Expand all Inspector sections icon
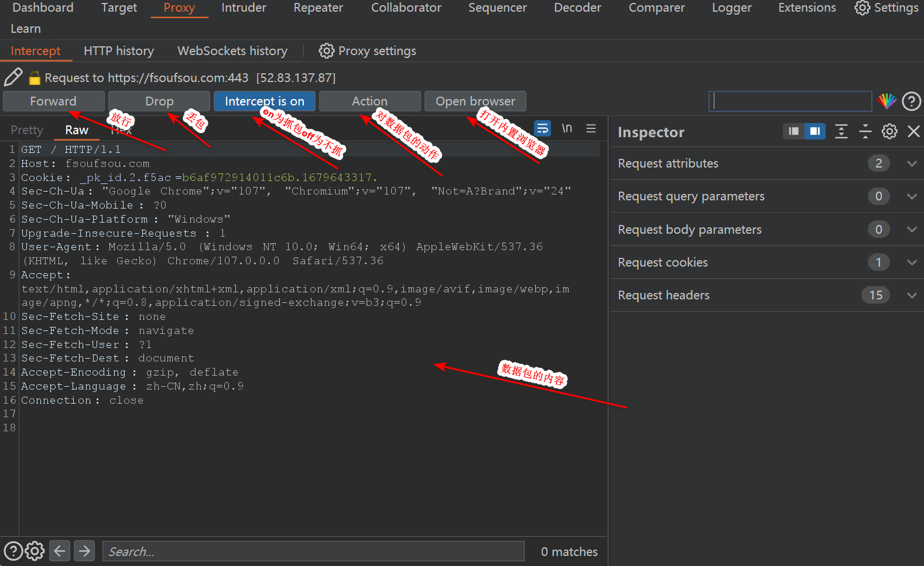 [841, 132]
